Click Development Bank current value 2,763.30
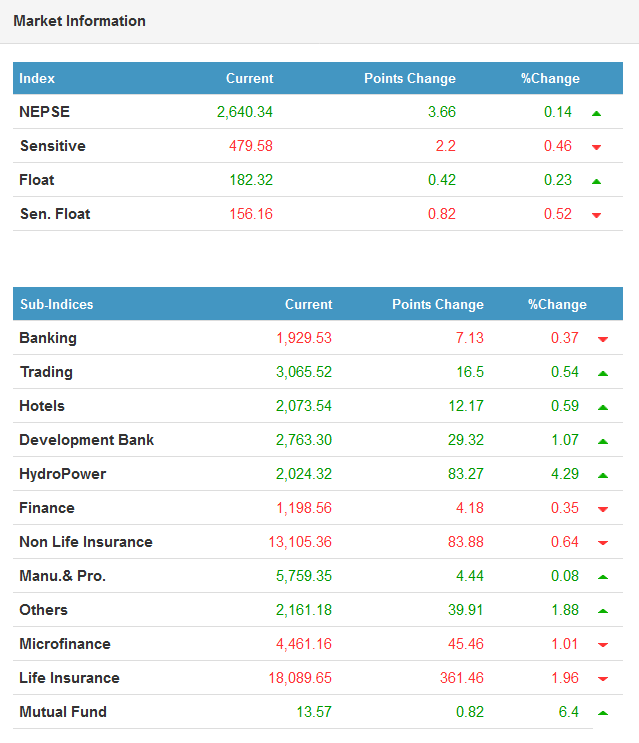Screen dimensions: 639x743 (x=304, y=441)
